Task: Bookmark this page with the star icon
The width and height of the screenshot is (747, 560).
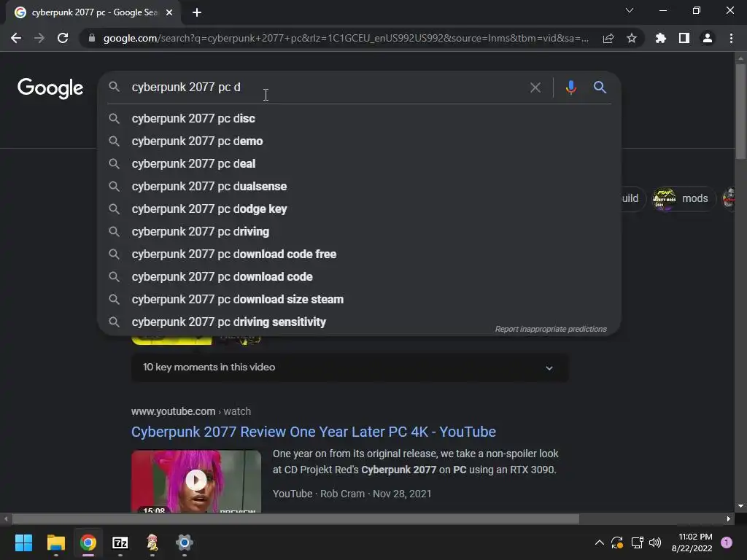Action: [x=632, y=38]
